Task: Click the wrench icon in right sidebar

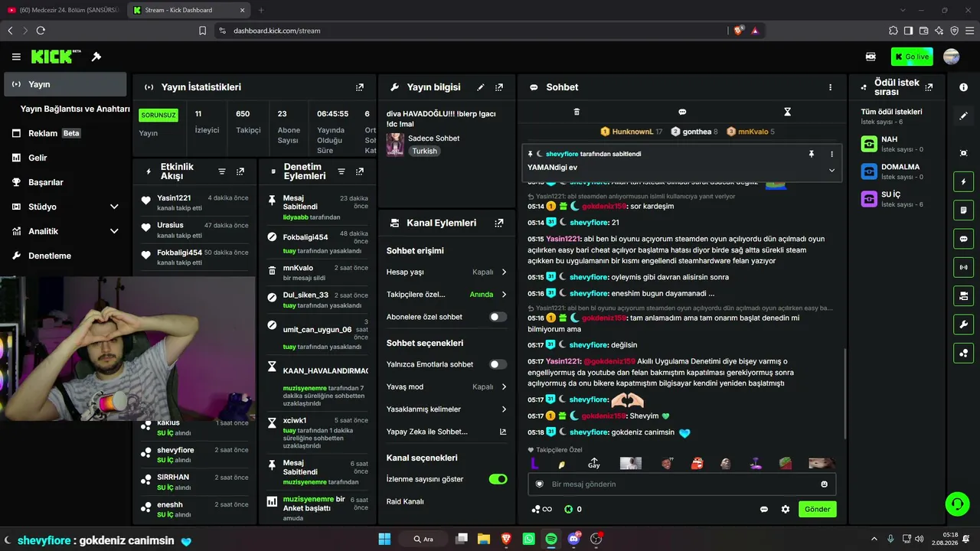Action: click(x=963, y=324)
